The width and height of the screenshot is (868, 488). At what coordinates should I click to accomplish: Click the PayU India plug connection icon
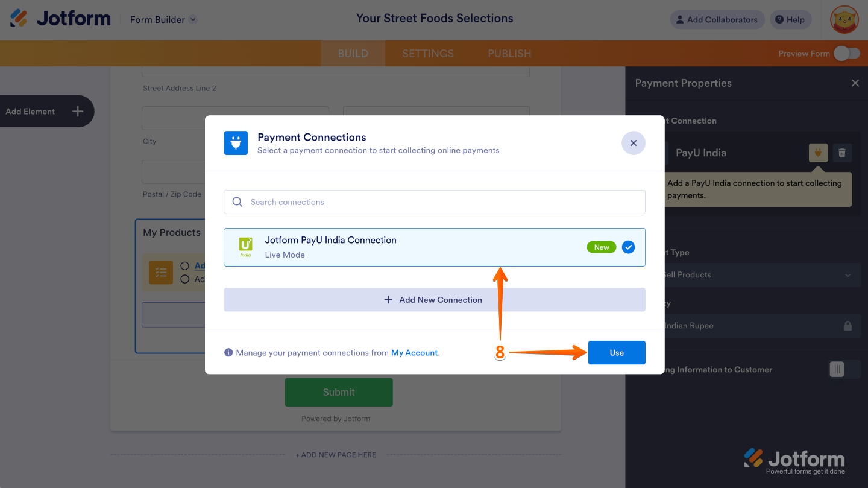click(817, 153)
